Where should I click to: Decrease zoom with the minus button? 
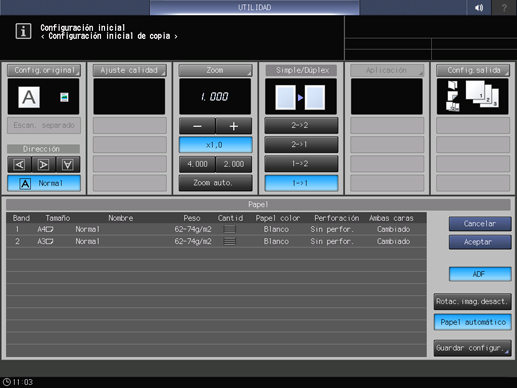tap(197, 126)
